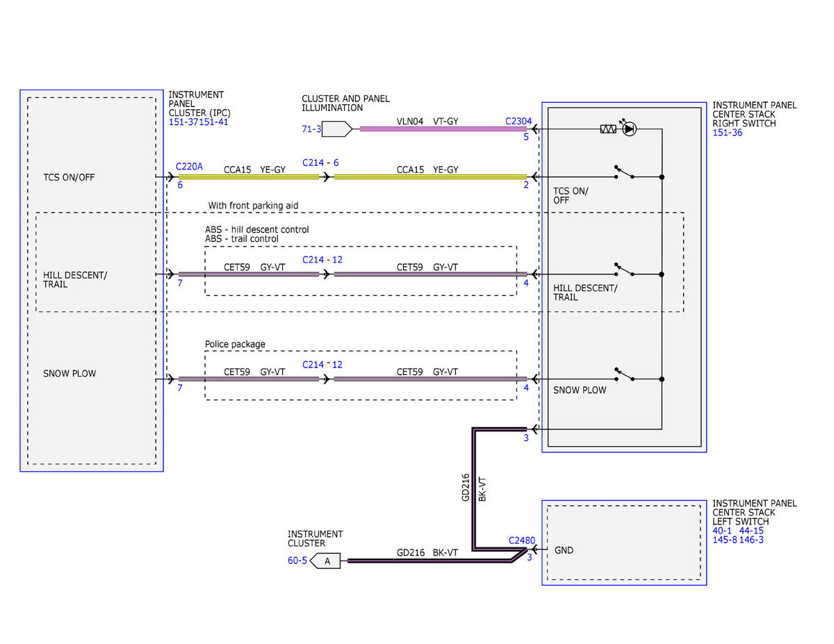
Task: Click the off-page reference symbol labeled A
Action: coord(325,561)
